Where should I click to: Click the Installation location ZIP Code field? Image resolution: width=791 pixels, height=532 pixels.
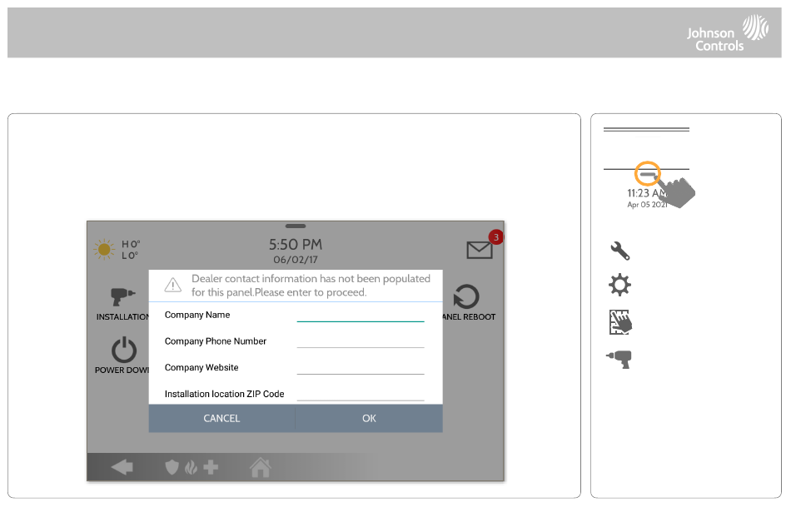(x=361, y=394)
